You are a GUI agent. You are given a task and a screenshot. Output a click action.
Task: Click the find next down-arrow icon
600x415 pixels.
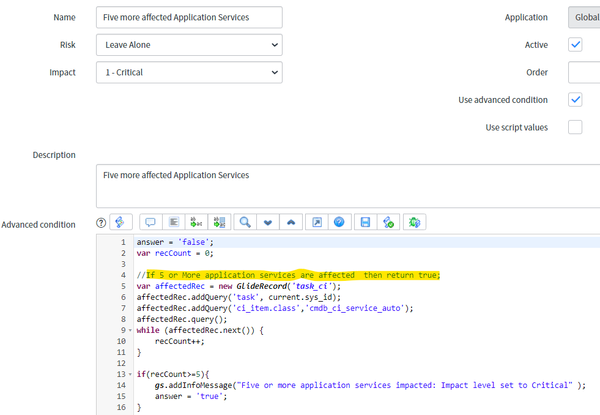(x=268, y=222)
